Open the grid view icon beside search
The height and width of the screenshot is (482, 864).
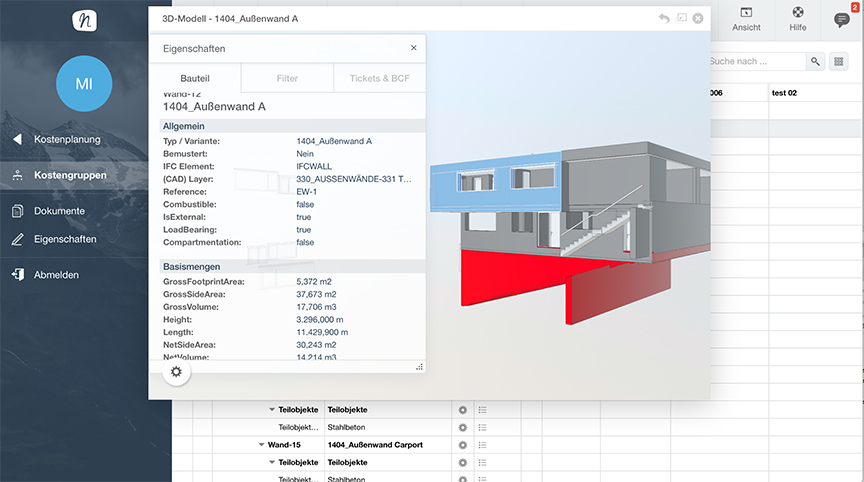tap(839, 62)
